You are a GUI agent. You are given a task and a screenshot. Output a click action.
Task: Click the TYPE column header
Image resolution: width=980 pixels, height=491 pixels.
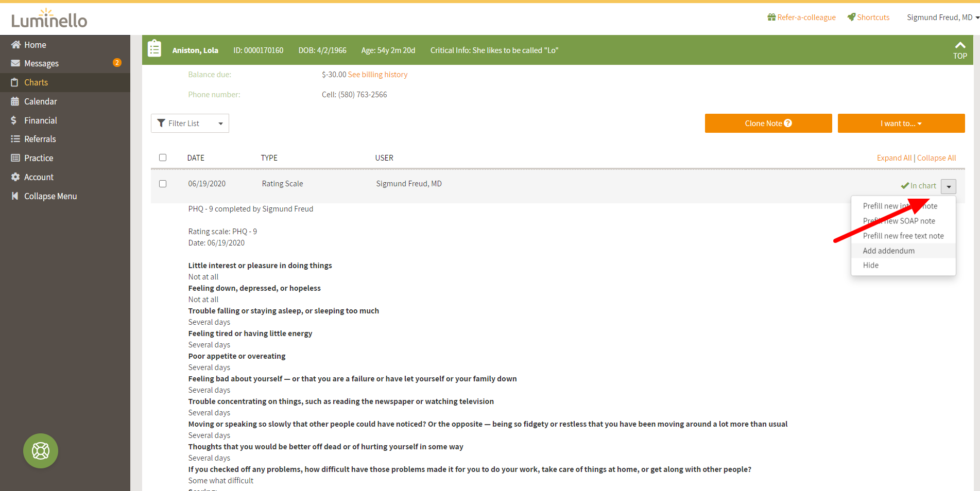point(269,158)
